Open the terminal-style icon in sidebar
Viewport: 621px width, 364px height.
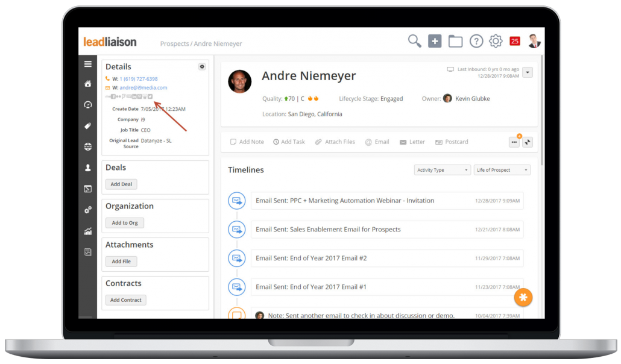coord(88,189)
